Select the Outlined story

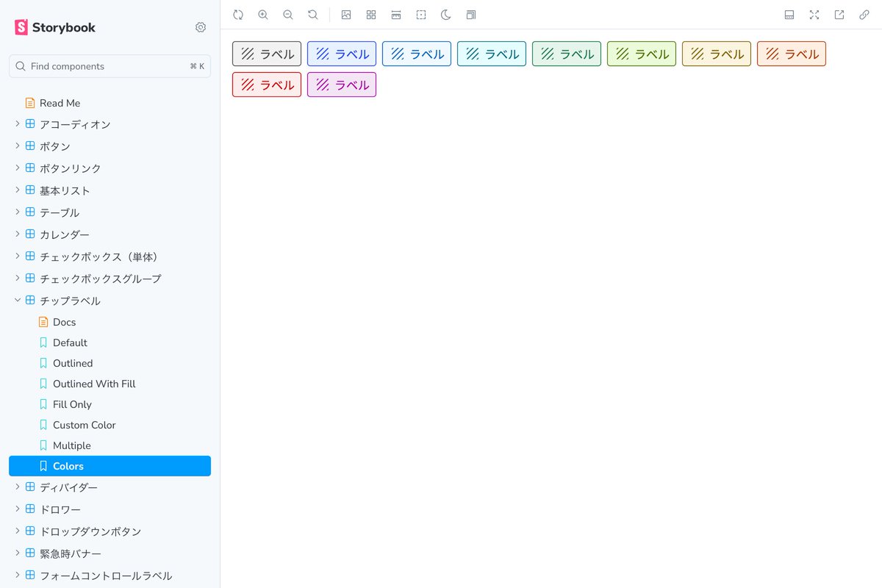pyautogui.click(x=110, y=363)
